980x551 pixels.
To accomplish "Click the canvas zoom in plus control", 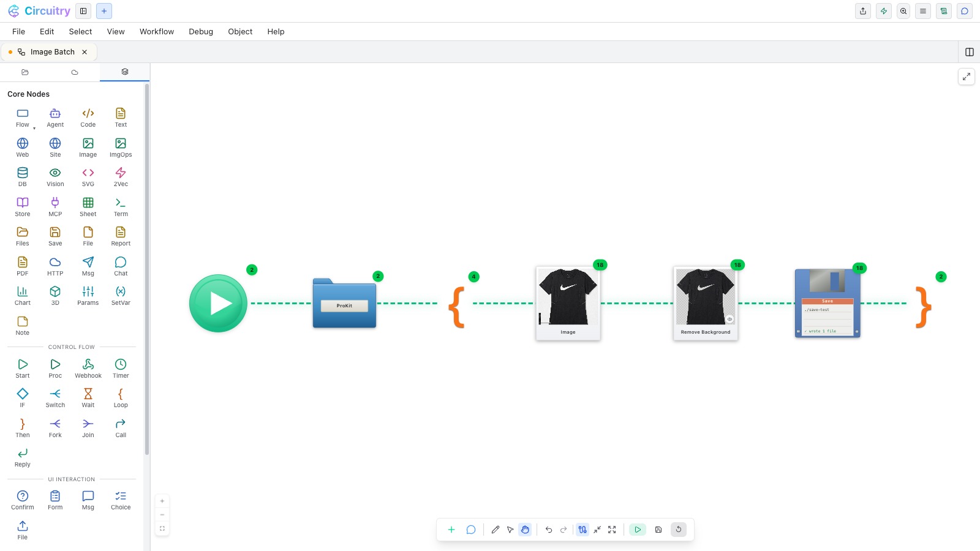I will [x=162, y=501].
